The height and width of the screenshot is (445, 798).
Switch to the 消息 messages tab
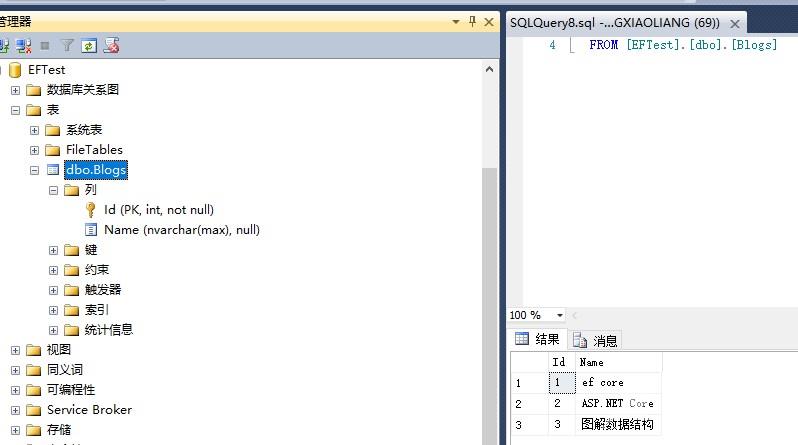pyautogui.click(x=595, y=340)
